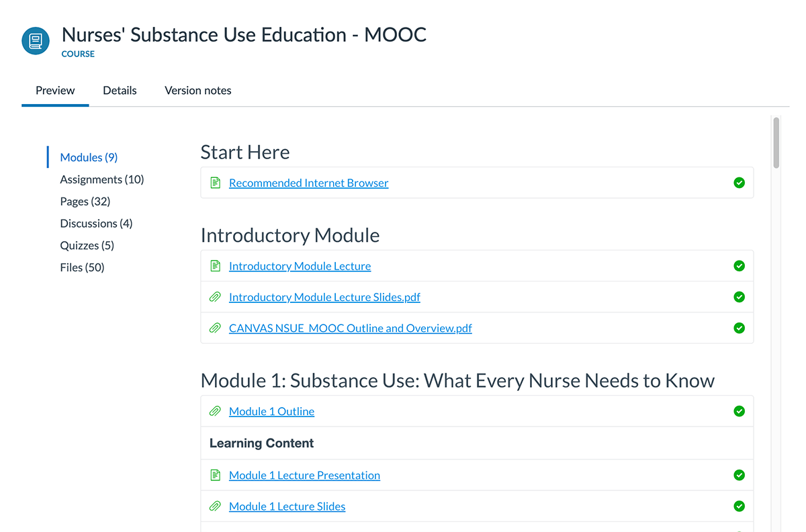Click the paperclip icon beside CANVAS NSUE_MOOC Outline

tap(215, 328)
